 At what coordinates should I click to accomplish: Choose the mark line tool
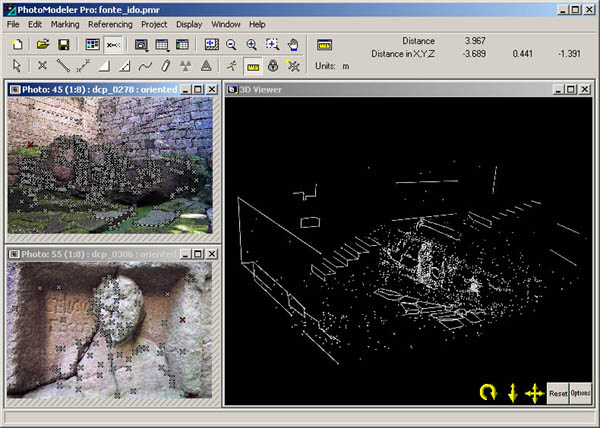63,66
